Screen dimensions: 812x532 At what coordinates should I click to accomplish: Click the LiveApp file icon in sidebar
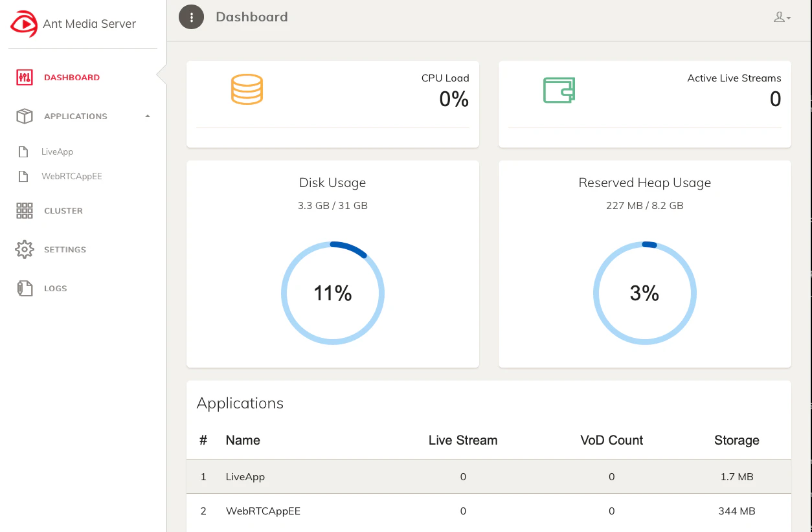coord(23,152)
